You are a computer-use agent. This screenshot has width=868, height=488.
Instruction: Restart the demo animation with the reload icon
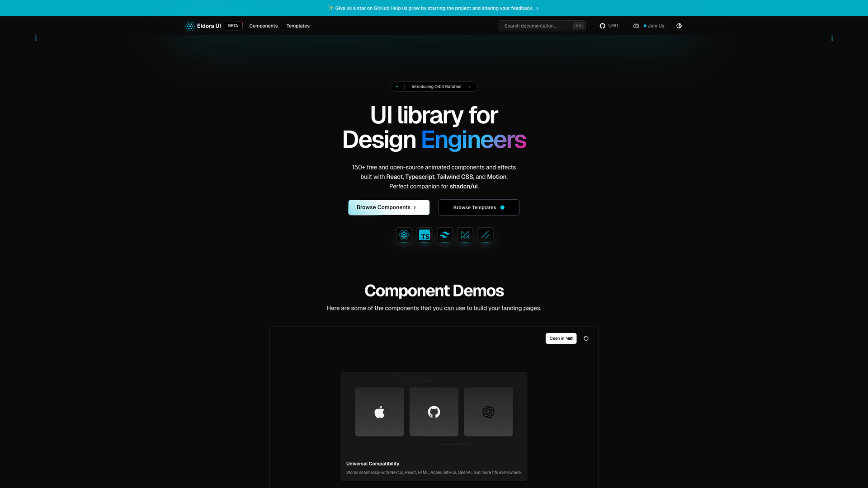[x=586, y=338]
